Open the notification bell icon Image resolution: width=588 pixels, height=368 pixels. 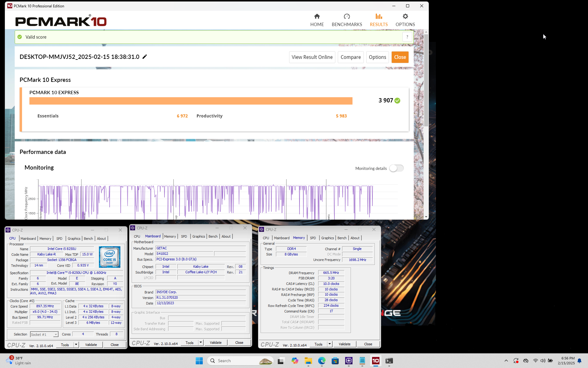(x=579, y=361)
